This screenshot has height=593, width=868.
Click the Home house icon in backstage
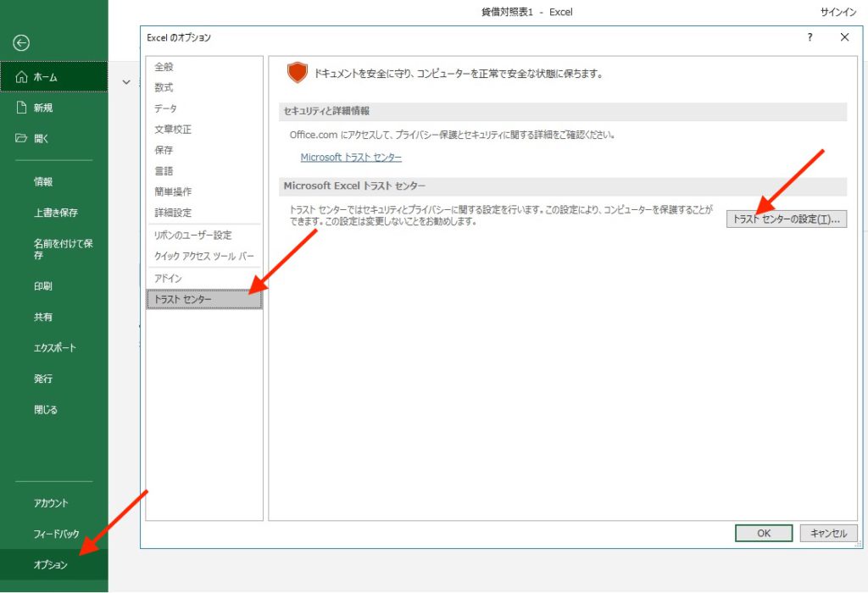coord(21,77)
